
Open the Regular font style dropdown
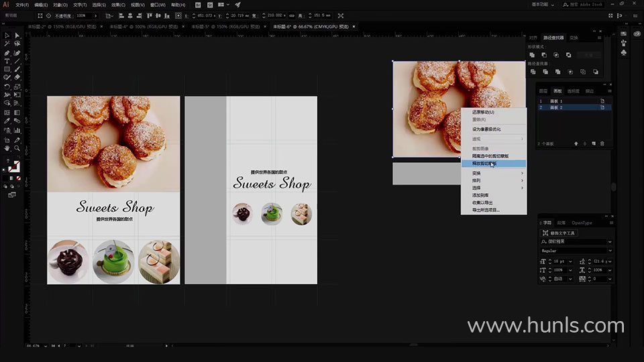pyautogui.click(x=610, y=250)
